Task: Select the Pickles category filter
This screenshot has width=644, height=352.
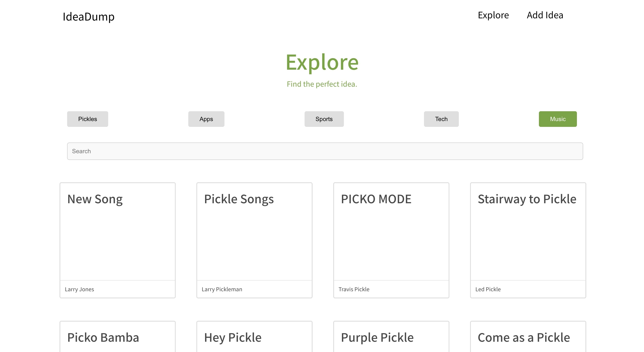Action: (x=87, y=119)
